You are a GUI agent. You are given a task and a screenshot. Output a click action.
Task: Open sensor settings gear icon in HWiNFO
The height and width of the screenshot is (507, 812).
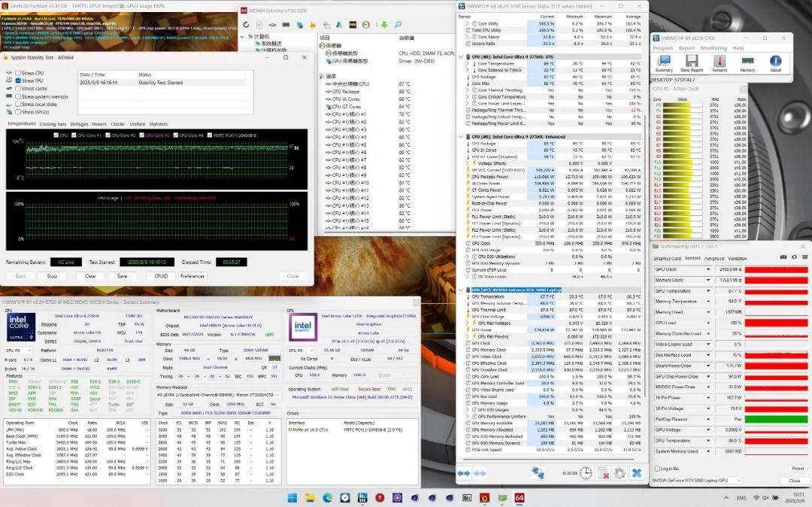620,473
